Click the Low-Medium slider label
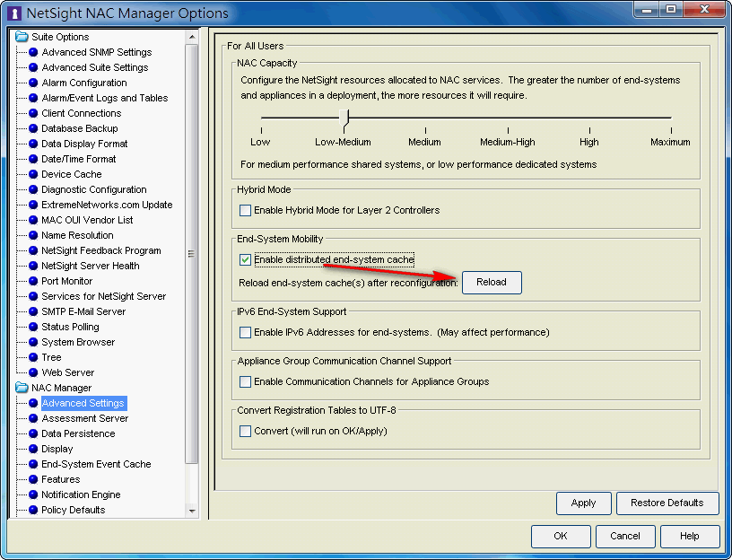The image size is (732, 560). [343, 142]
